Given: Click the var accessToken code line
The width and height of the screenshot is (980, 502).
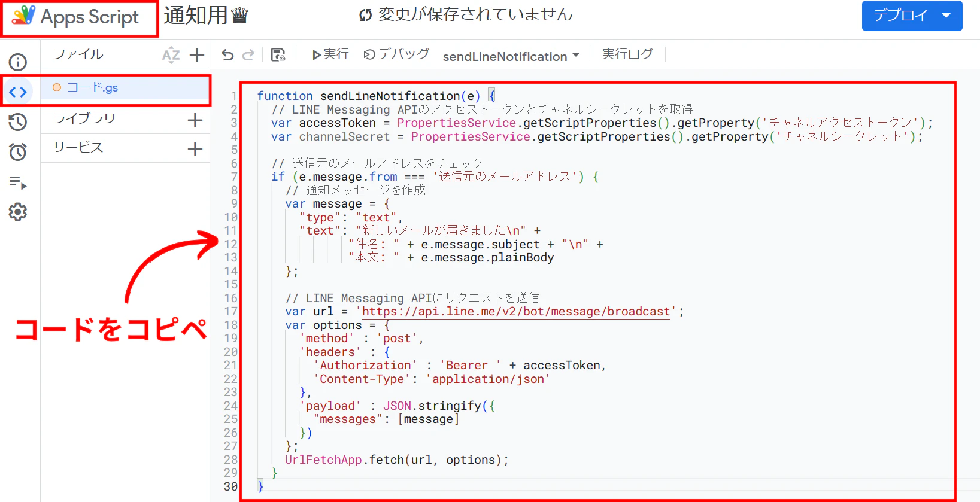Looking at the screenshot, I should pos(602,123).
